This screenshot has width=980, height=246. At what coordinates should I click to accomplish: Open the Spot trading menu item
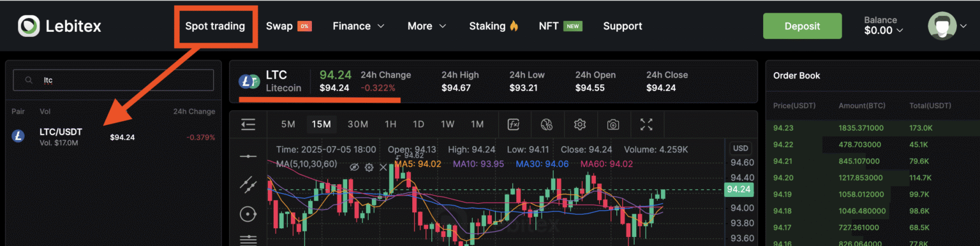[215, 26]
